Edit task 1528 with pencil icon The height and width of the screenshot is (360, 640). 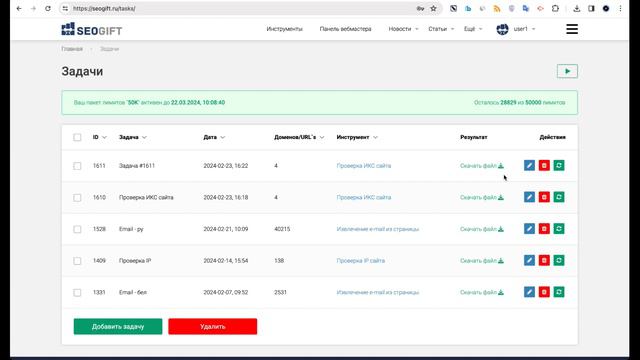pyautogui.click(x=529, y=229)
